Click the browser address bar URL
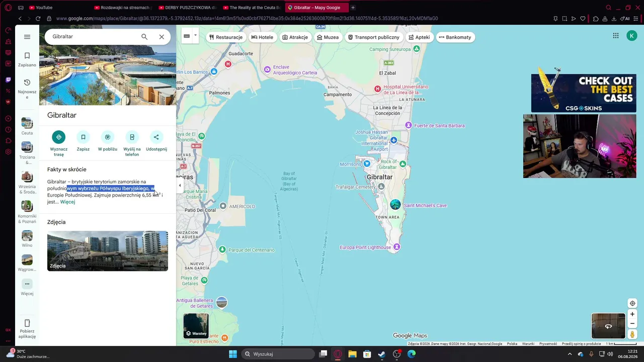The height and width of the screenshot is (362, 644). [x=247, y=19]
